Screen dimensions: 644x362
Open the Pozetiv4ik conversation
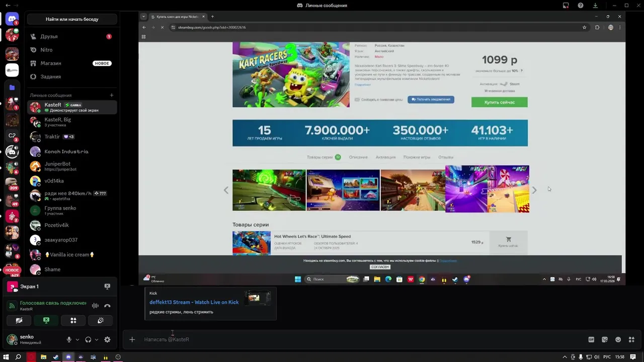tap(72, 225)
